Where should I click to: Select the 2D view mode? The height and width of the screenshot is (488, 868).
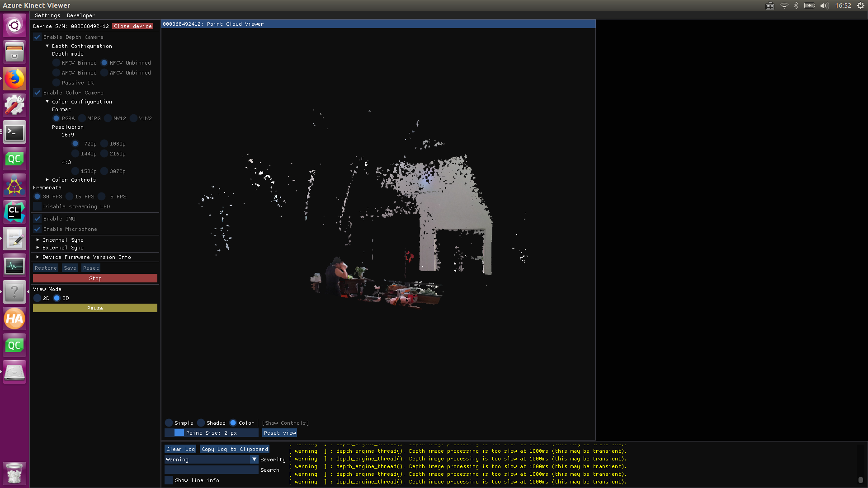tap(38, 298)
